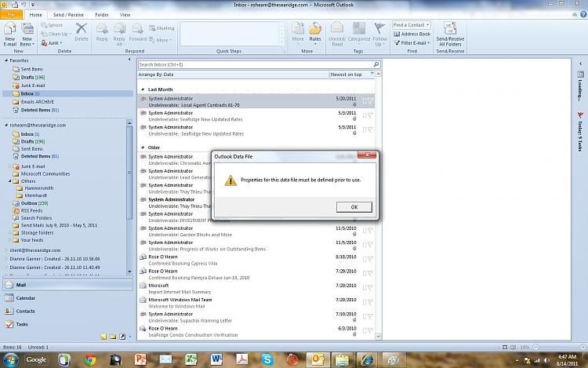Toggle category box on Palmyra Deluxe message
This screenshot has height=368, width=588.
pos(364,274)
